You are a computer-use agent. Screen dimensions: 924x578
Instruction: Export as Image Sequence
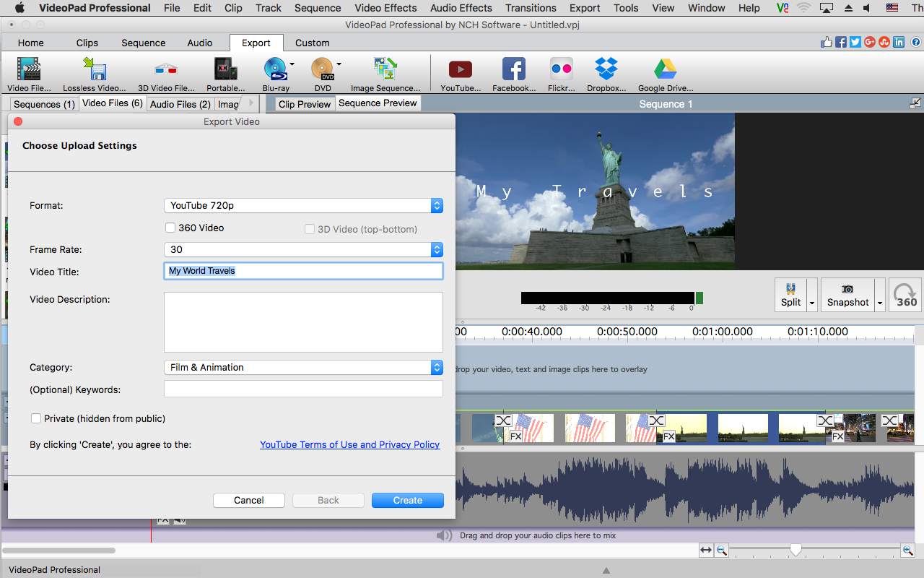[x=385, y=74]
